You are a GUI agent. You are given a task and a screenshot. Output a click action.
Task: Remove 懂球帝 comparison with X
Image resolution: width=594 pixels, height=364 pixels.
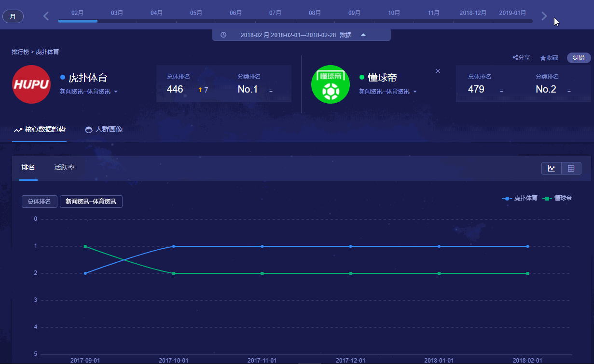438,71
